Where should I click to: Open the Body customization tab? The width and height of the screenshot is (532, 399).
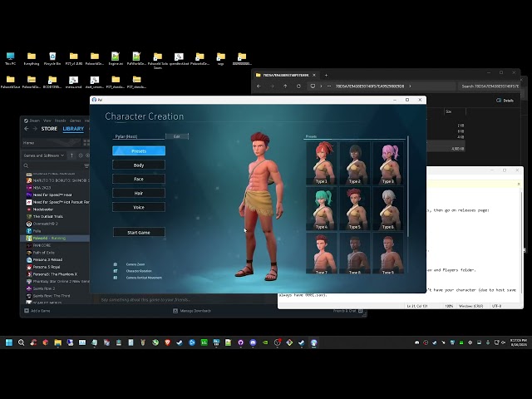coord(139,165)
